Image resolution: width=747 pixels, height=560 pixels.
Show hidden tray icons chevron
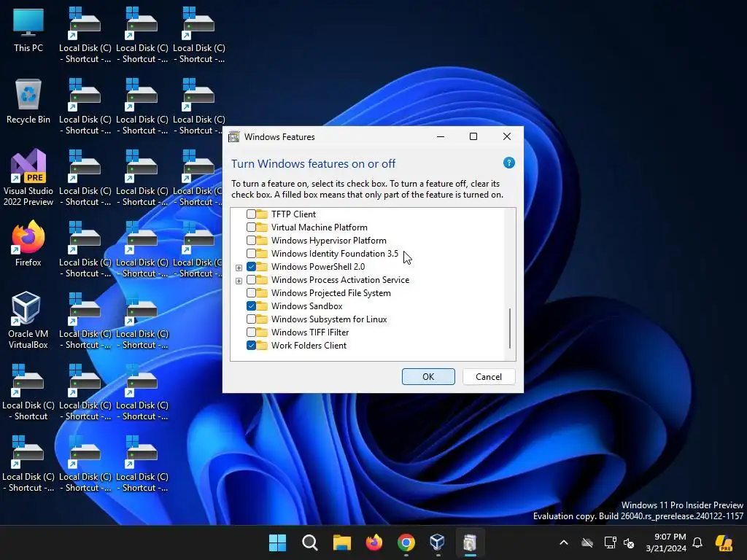564,542
